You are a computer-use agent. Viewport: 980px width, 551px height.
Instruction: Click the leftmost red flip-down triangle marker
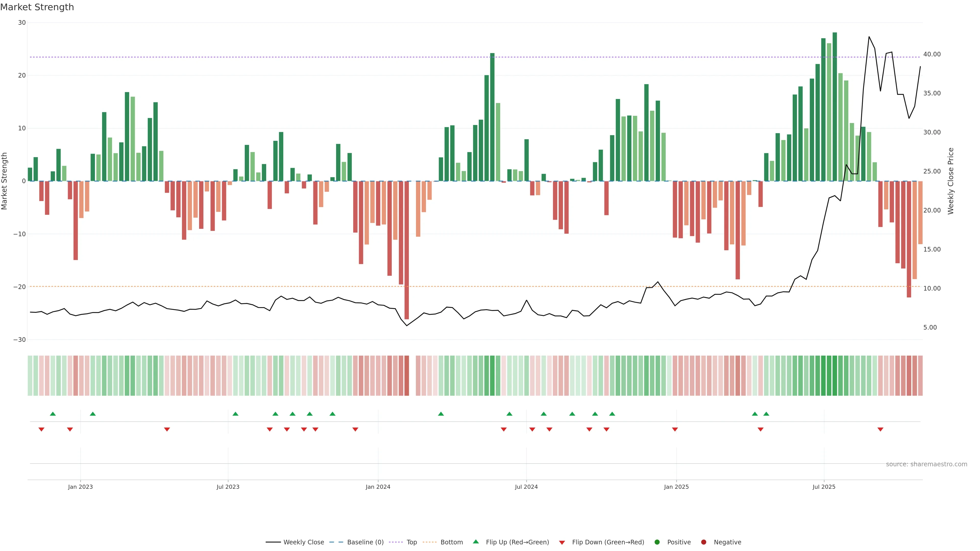click(41, 429)
